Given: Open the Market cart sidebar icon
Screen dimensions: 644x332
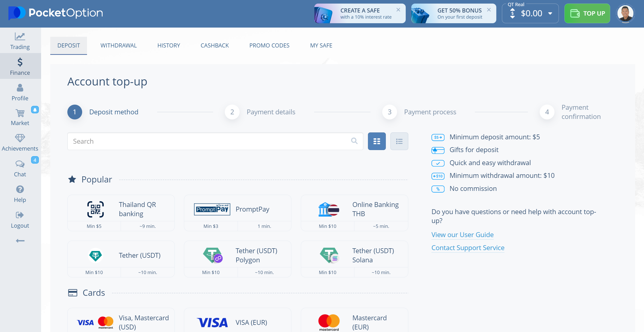Looking at the screenshot, I should click(x=20, y=113).
